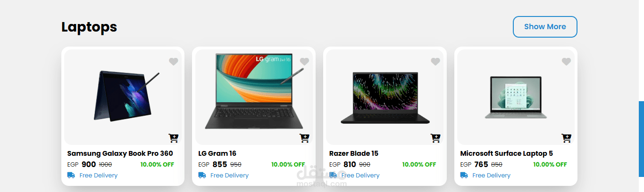Image resolution: width=644 pixels, height=192 pixels.
Task: Click the Show More button
Action: pos(545,27)
